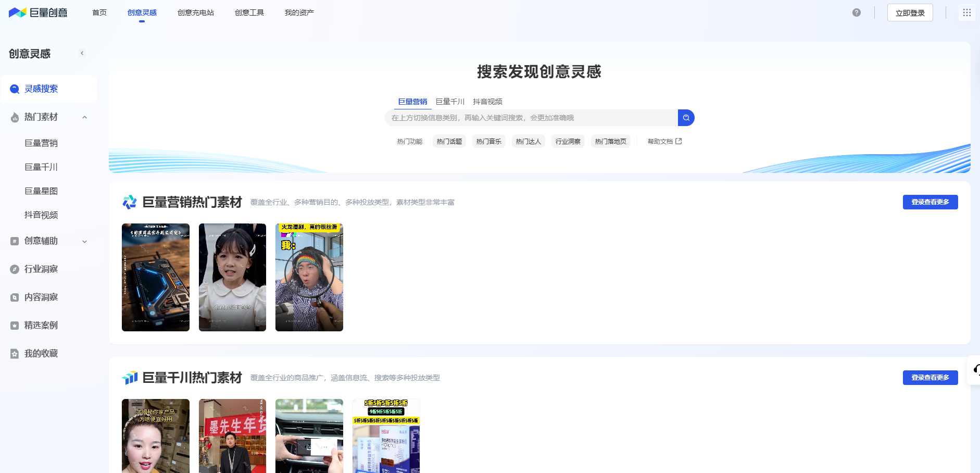Expand the 创意辅助 submenu chevron
This screenshot has width=980, height=473.
coord(84,241)
